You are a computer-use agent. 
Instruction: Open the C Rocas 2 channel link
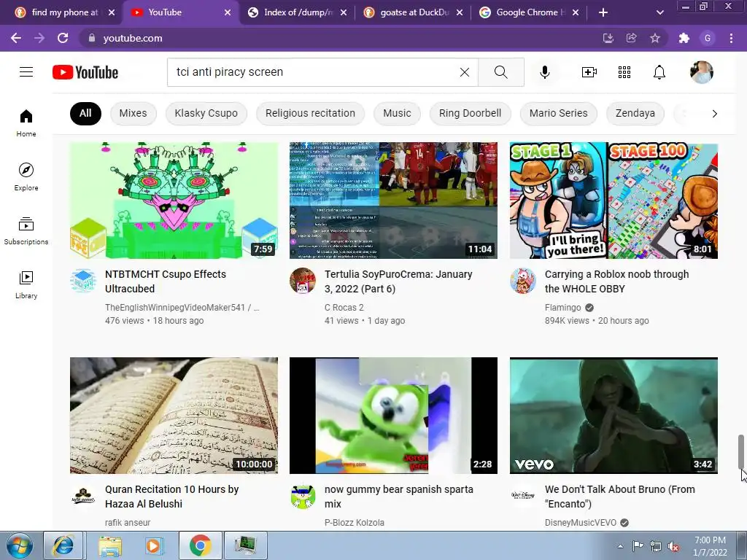pos(344,308)
